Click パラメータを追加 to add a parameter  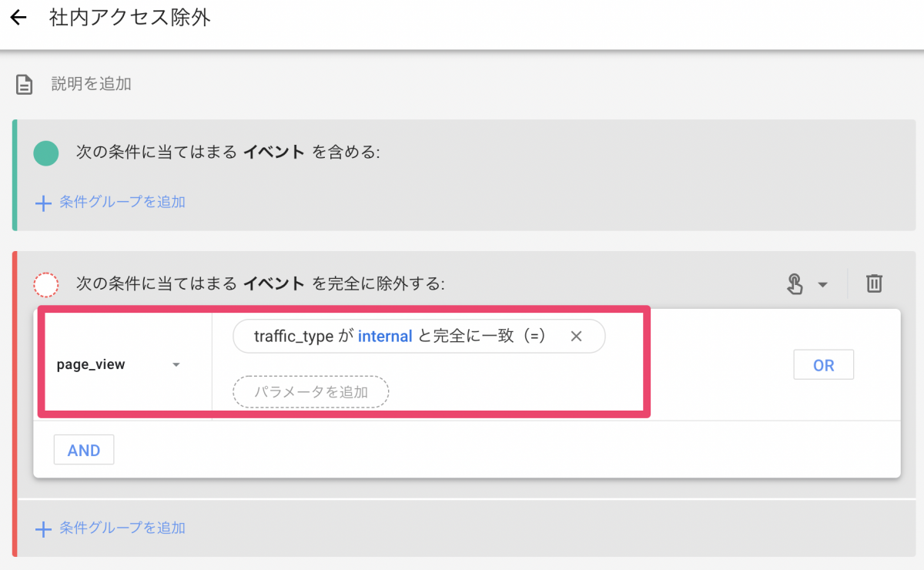(x=311, y=392)
